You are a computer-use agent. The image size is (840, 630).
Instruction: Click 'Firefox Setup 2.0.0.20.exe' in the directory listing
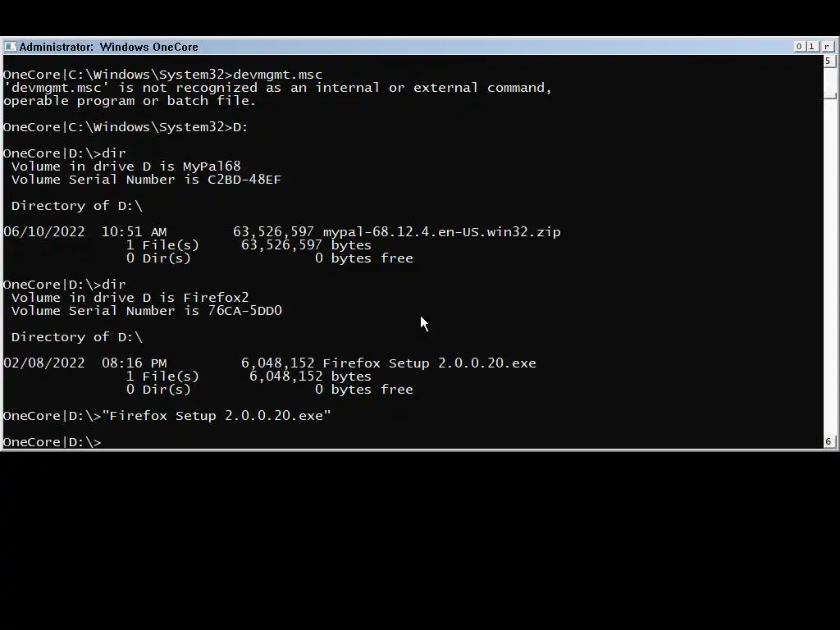(429, 363)
